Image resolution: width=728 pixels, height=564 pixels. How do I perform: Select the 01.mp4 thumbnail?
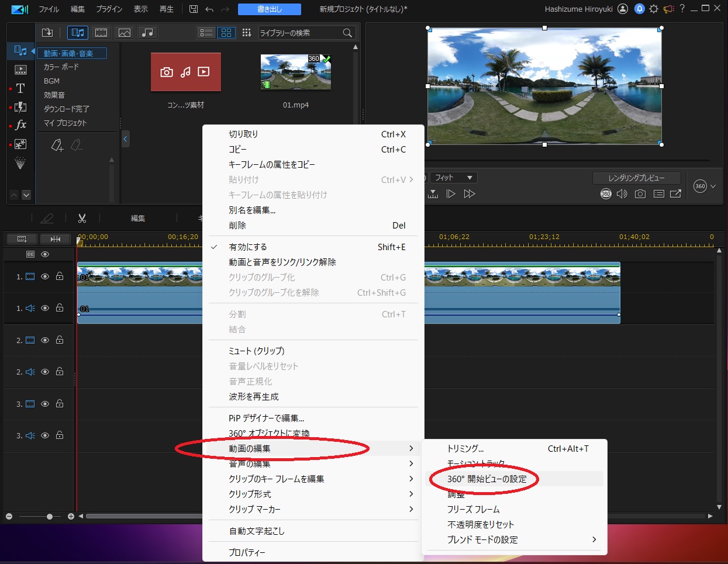point(296,72)
